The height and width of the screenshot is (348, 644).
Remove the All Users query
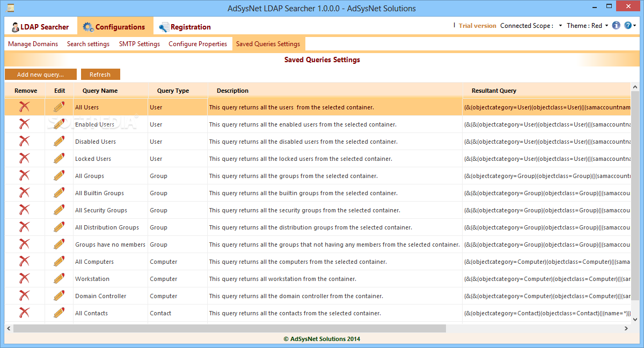(x=24, y=107)
